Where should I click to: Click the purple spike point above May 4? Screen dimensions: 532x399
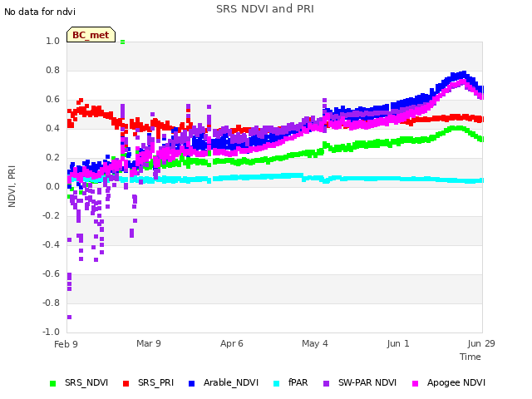point(324,101)
